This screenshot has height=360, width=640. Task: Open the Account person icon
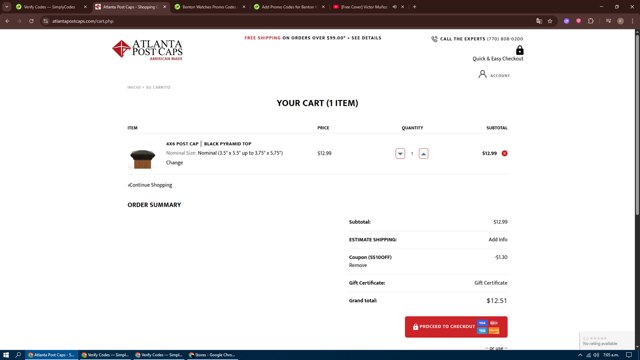click(x=482, y=74)
